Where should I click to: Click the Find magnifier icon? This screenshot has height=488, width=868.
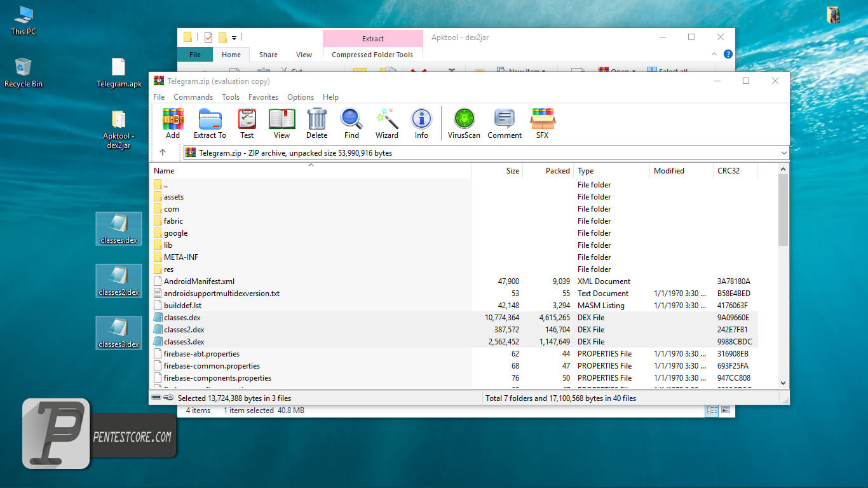[351, 123]
